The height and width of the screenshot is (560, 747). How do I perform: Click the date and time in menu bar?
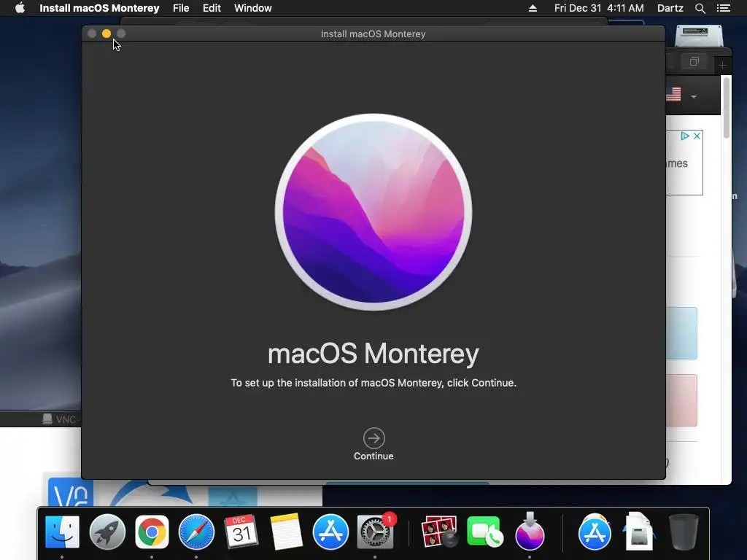click(x=599, y=8)
